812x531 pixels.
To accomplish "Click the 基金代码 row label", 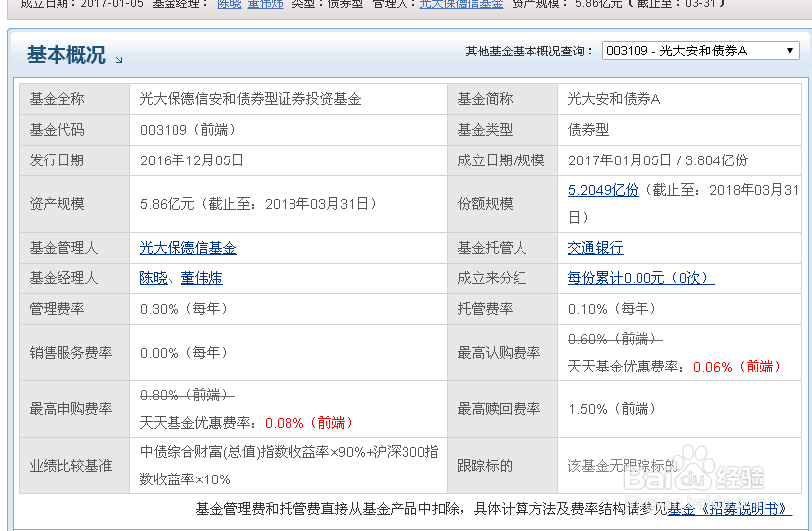I will point(57,130).
